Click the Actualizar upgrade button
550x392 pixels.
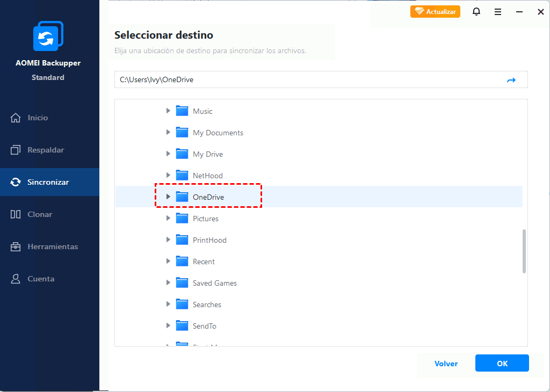[435, 12]
